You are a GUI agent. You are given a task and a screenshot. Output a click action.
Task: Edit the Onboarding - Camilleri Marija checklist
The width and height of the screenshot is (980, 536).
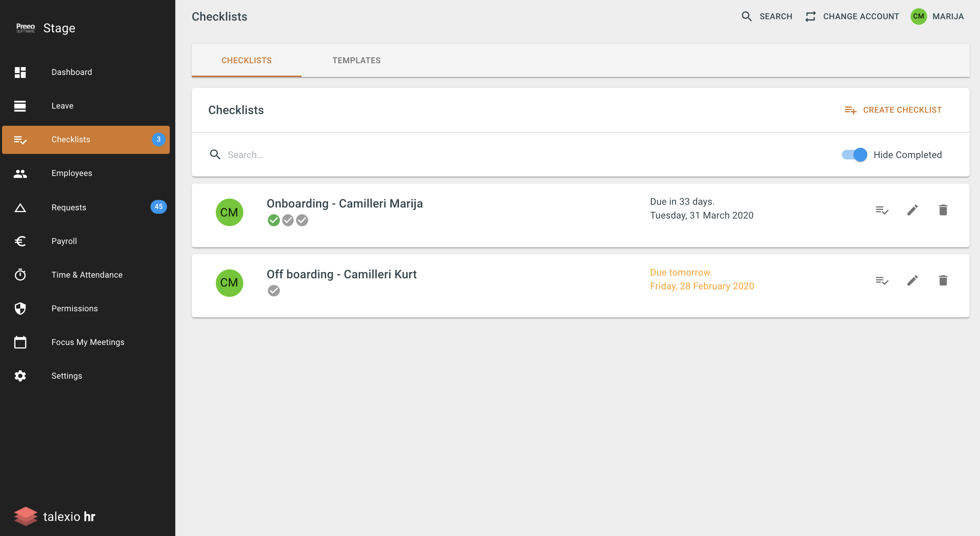pyautogui.click(x=912, y=210)
